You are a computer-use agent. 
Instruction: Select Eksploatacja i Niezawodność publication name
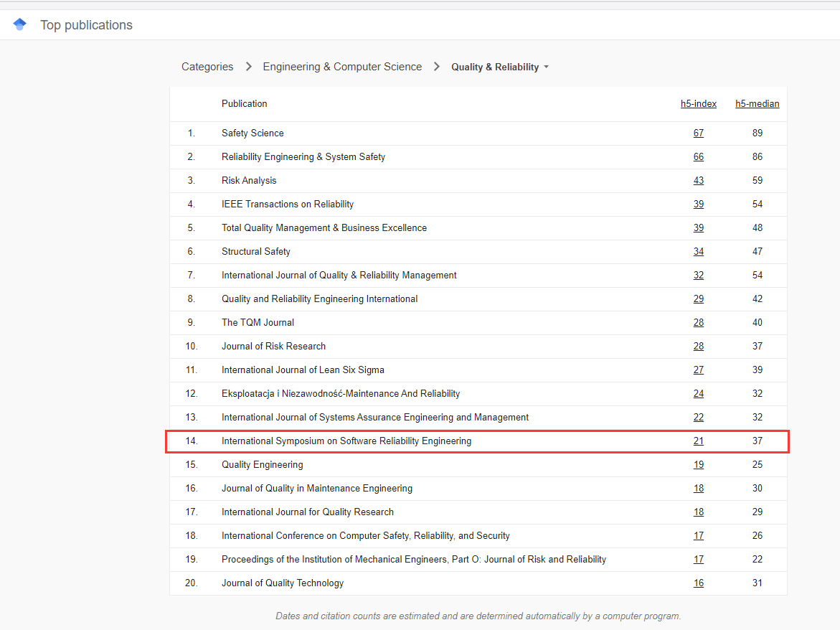tap(341, 393)
